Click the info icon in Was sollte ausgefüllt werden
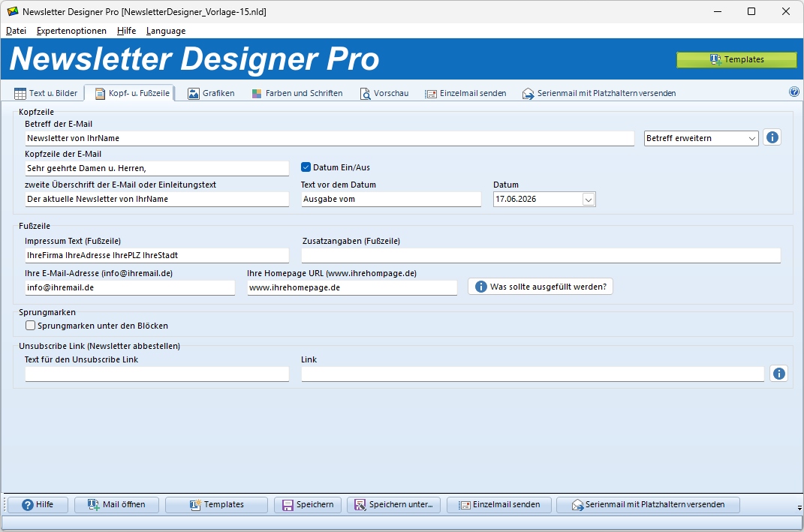This screenshot has width=804, height=532. click(480, 287)
